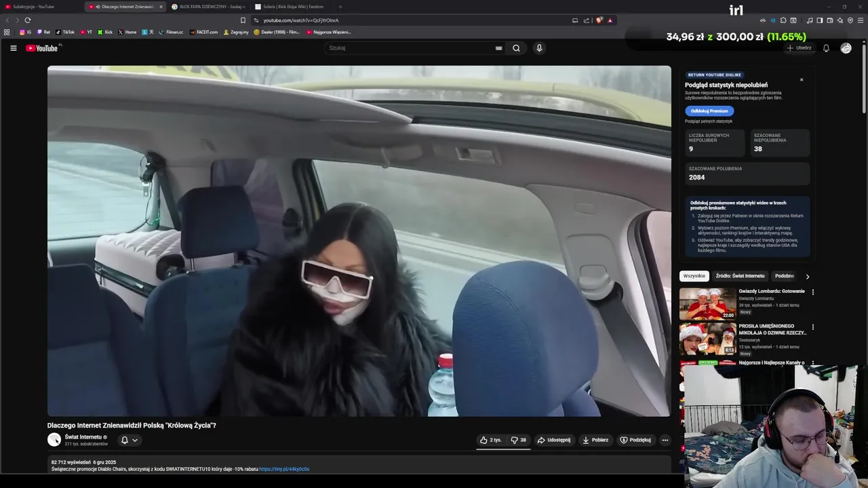Click the bookmark icon in address bar
This screenshot has width=868, height=488.
click(x=243, y=20)
